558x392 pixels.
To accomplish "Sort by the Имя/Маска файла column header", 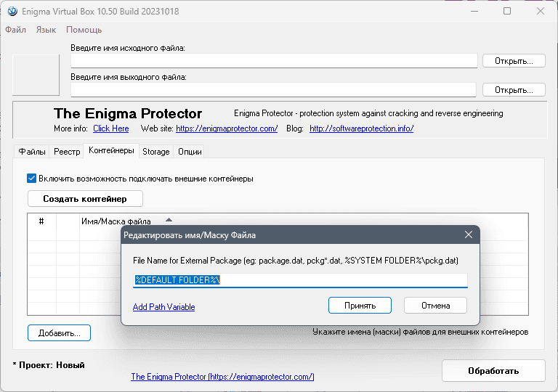I will [x=116, y=221].
